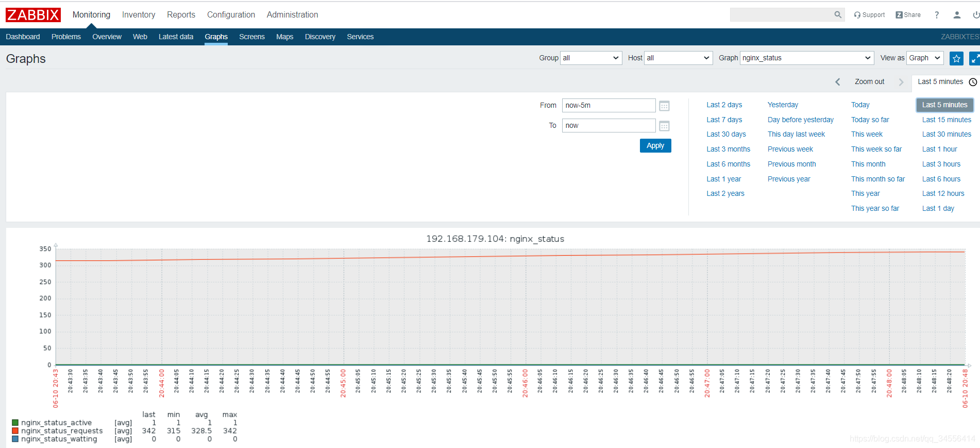Open the help question mark
Image resolution: width=980 pixels, height=448 pixels.
(937, 15)
